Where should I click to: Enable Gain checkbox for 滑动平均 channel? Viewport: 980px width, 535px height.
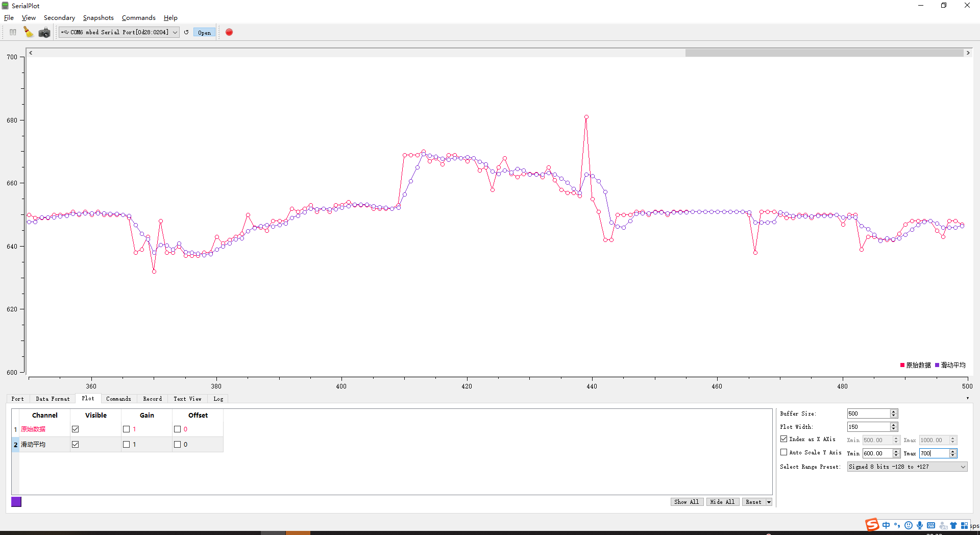[x=127, y=445]
